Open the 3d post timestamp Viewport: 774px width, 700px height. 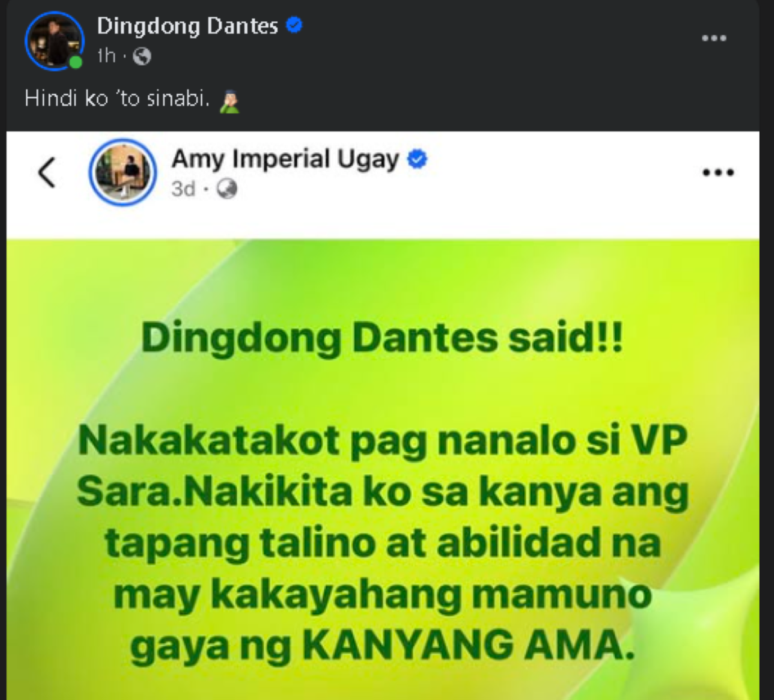[x=183, y=190]
